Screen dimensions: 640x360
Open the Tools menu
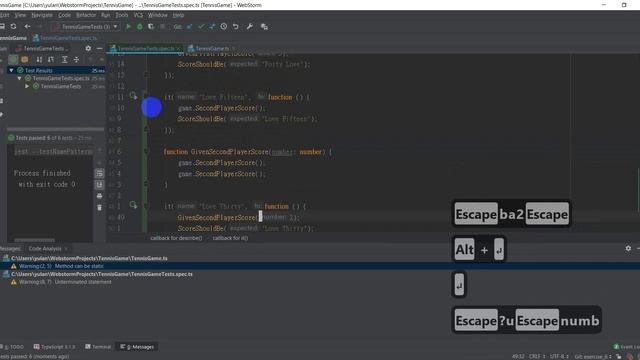point(122,15)
